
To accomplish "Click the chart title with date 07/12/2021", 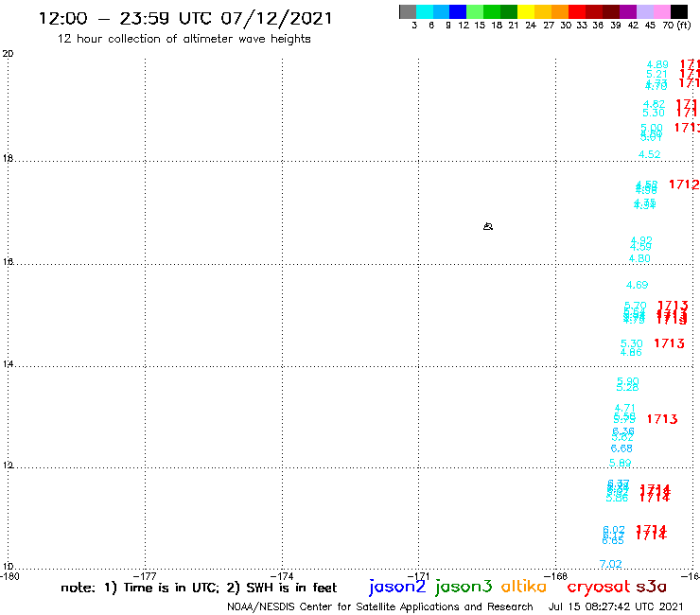I will point(185,18).
